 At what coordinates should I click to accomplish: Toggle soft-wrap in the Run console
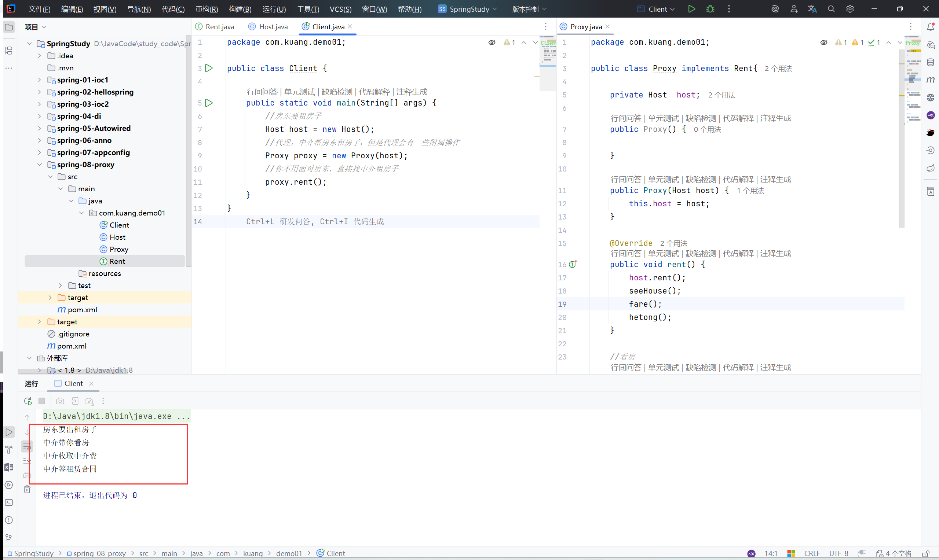pos(27,447)
